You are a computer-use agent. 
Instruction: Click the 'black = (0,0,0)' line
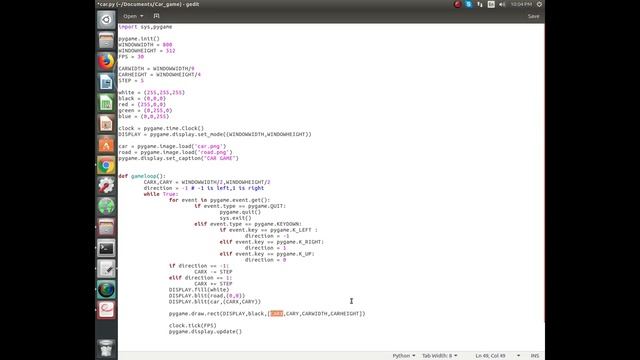142,98
